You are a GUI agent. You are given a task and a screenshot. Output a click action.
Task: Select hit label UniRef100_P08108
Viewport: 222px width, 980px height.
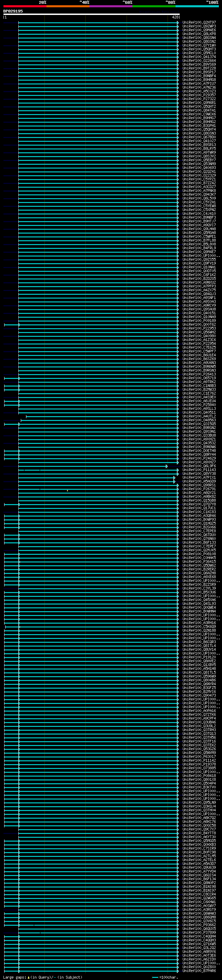pyautogui.click(x=199, y=554)
